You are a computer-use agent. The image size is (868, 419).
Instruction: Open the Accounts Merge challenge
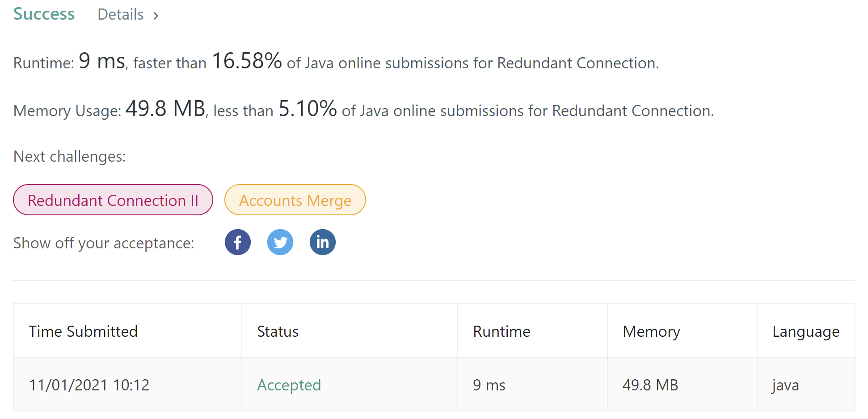tap(295, 200)
